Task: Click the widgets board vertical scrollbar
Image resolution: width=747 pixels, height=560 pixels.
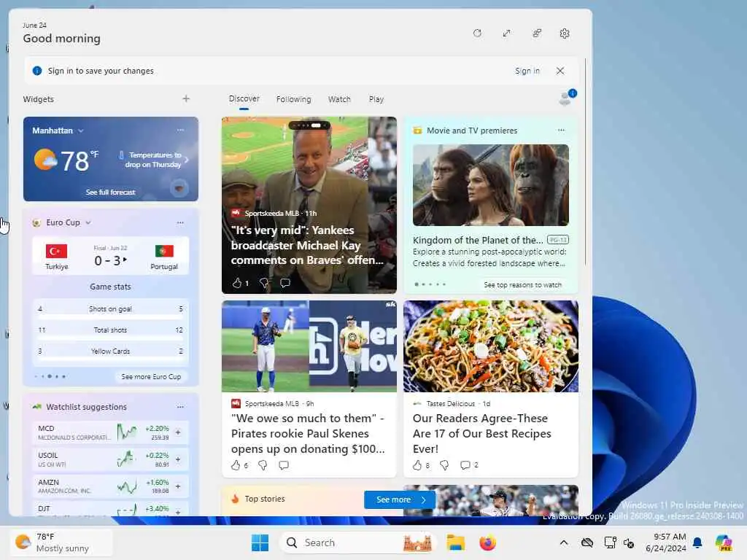Action: pos(586,162)
